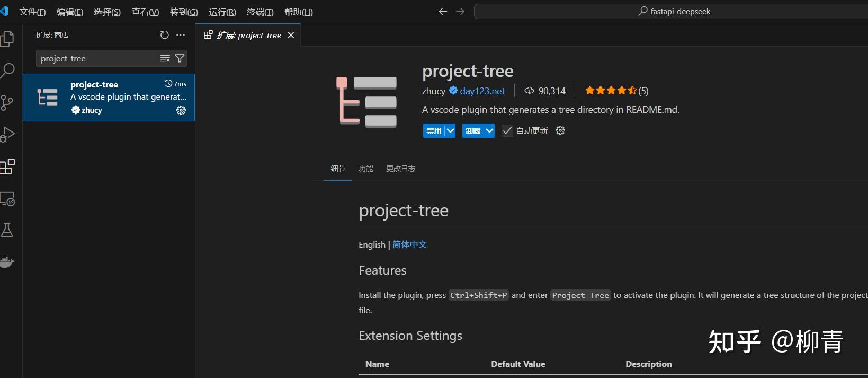Open Remote Explorer view
Screen dimensions: 868x378
pos(7,199)
